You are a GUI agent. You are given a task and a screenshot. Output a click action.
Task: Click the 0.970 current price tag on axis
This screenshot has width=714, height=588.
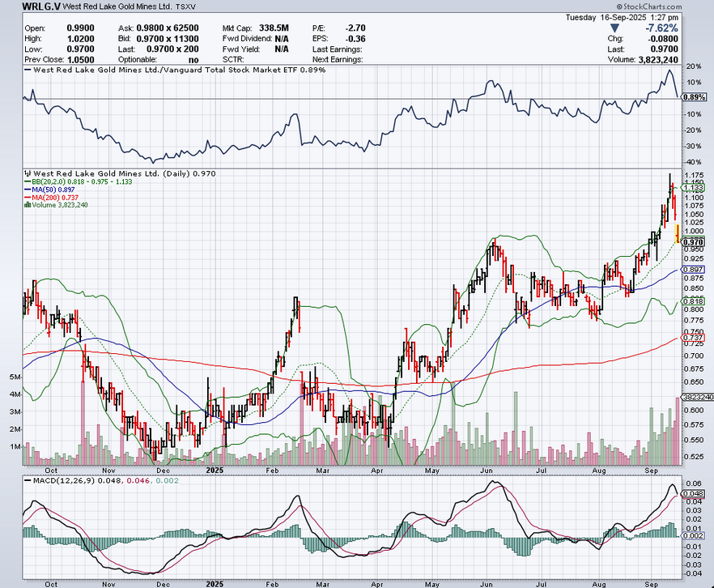693,241
